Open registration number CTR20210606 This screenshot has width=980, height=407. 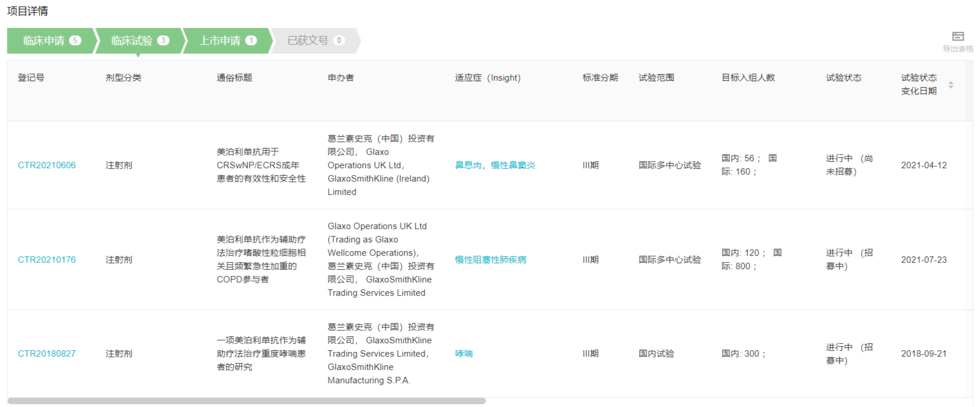[46, 165]
